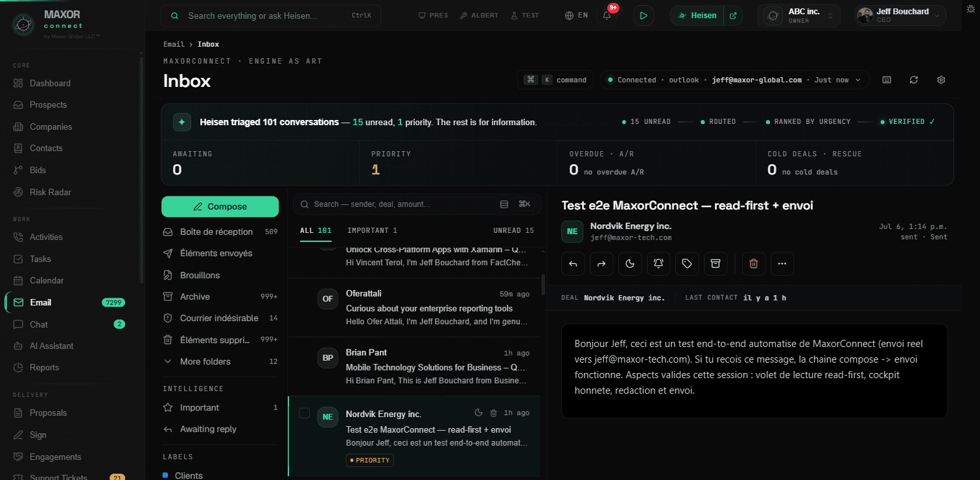
Task: Click the PRIORITY tag on Nordvik email
Action: tap(369, 460)
